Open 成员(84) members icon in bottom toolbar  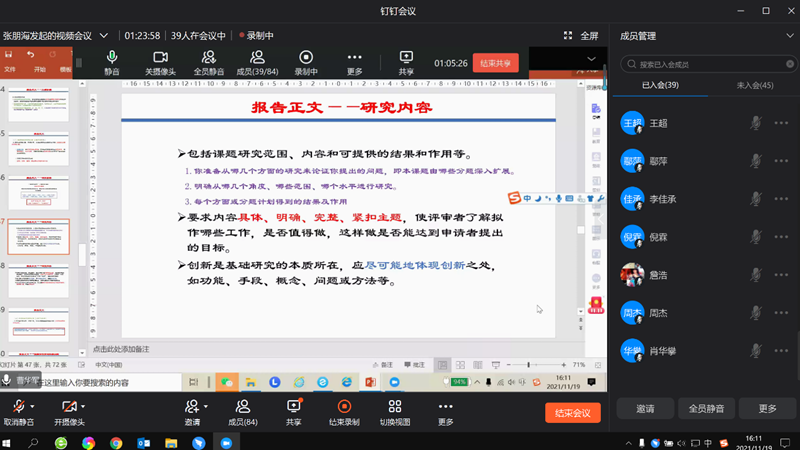(243, 407)
